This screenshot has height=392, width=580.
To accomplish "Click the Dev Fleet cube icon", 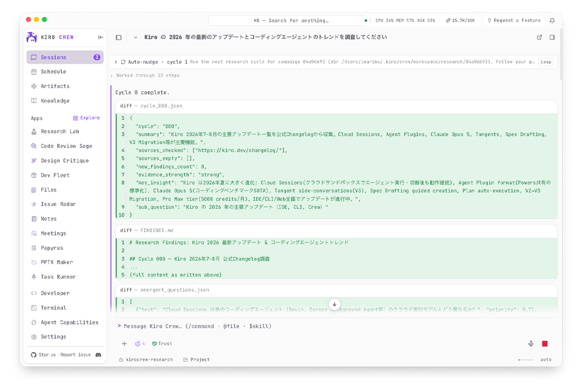I will [x=34, y=175].
